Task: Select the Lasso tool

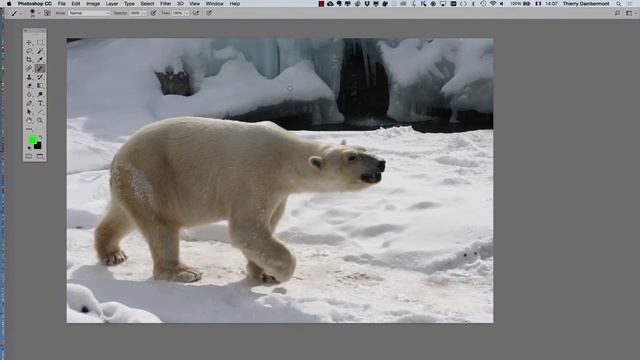Action: pos(29,51)
